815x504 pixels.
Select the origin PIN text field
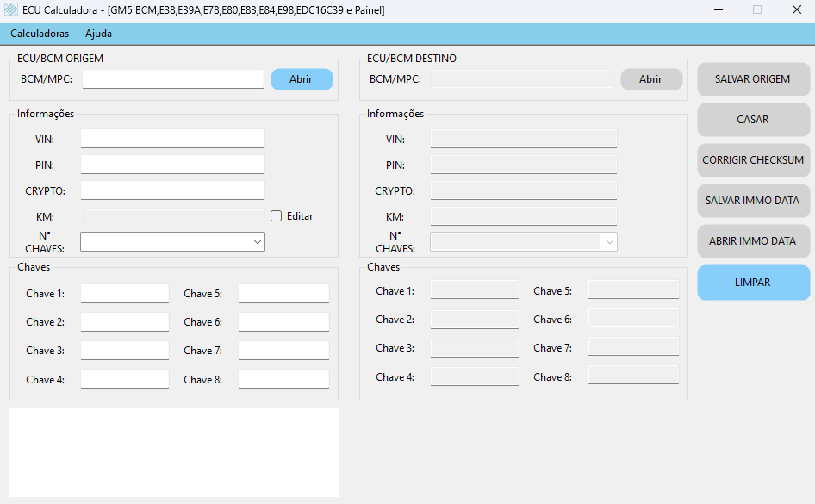(x=172, y=165)
